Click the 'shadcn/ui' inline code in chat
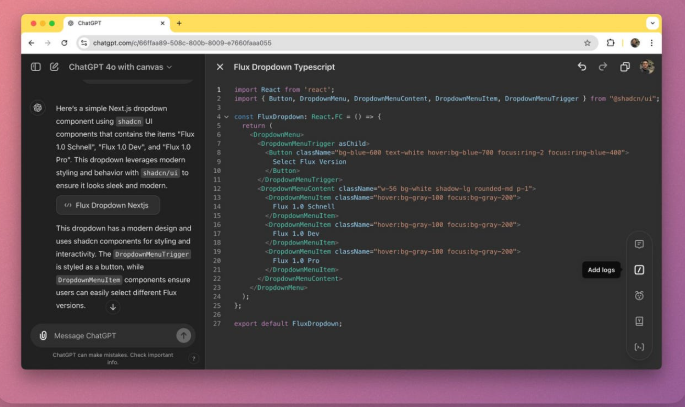This screenshot has width=685, height=407. (160, 173)
